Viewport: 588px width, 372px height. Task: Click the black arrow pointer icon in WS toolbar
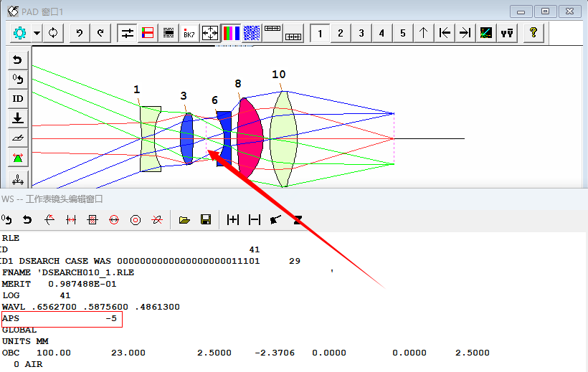point(275,219)
